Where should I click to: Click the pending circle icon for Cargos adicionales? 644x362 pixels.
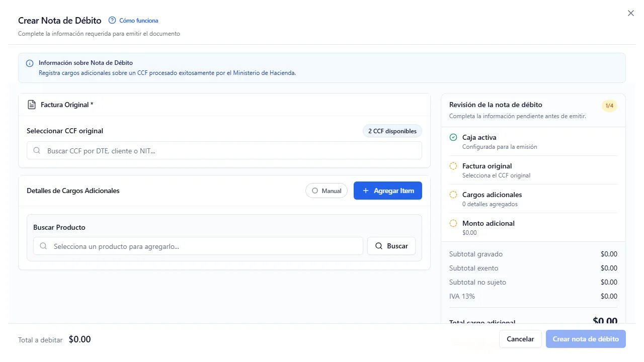(453, 195)
